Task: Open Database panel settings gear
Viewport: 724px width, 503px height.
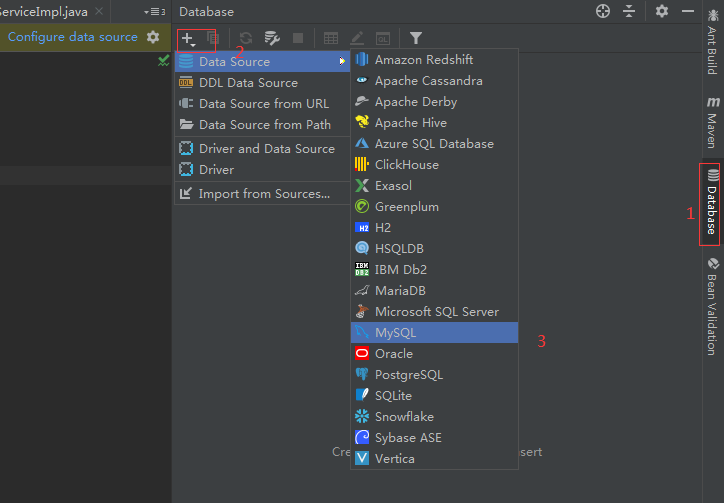Action: pyautogui.click(x=662, y=11)
